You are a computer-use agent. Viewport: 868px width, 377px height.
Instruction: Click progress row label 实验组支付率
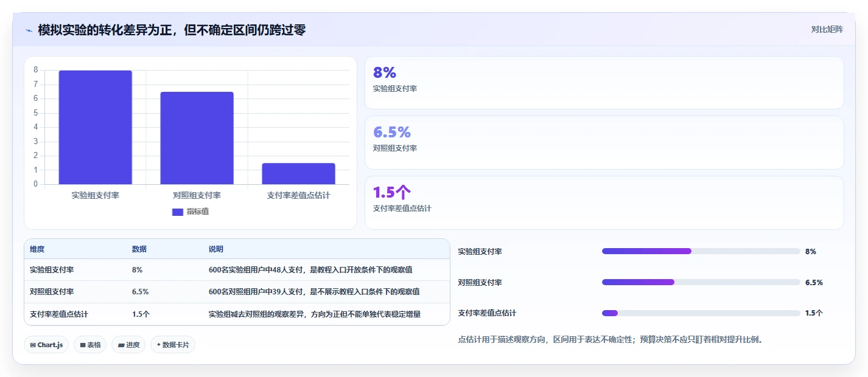[480, 251]
